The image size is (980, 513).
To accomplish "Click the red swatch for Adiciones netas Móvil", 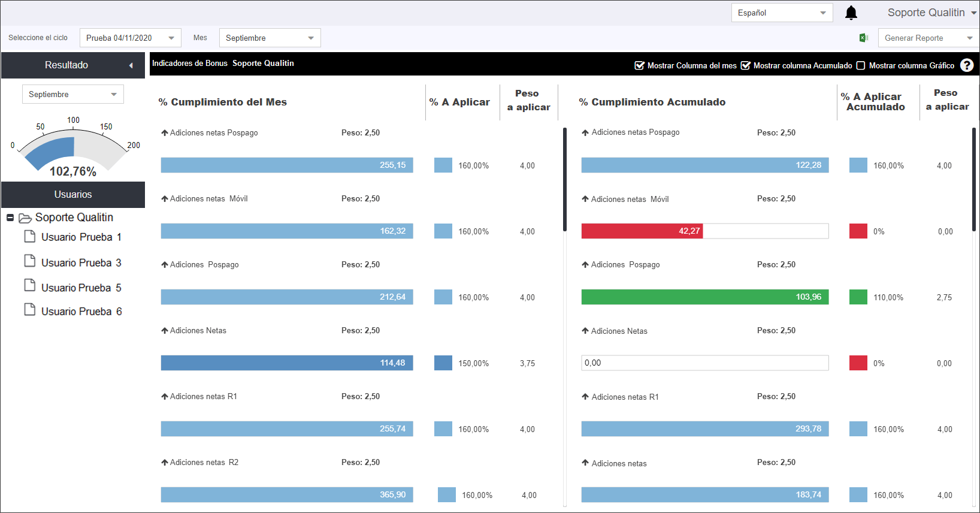I will pyautogui.click(x=858, y=231).
